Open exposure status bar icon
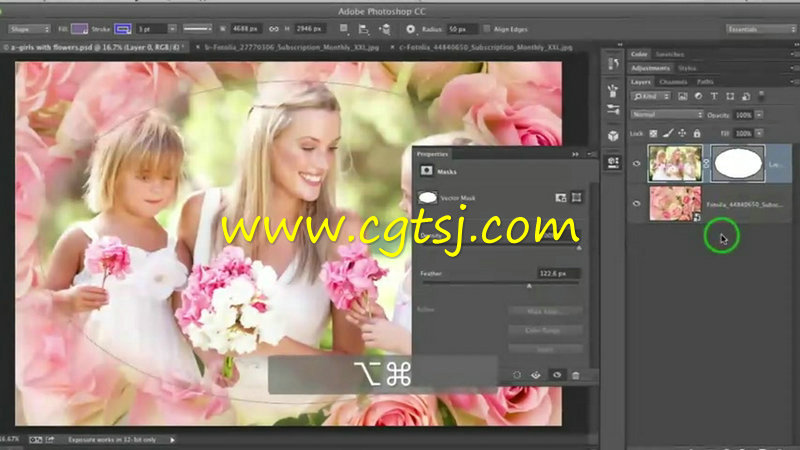 (x=35, y=439)
